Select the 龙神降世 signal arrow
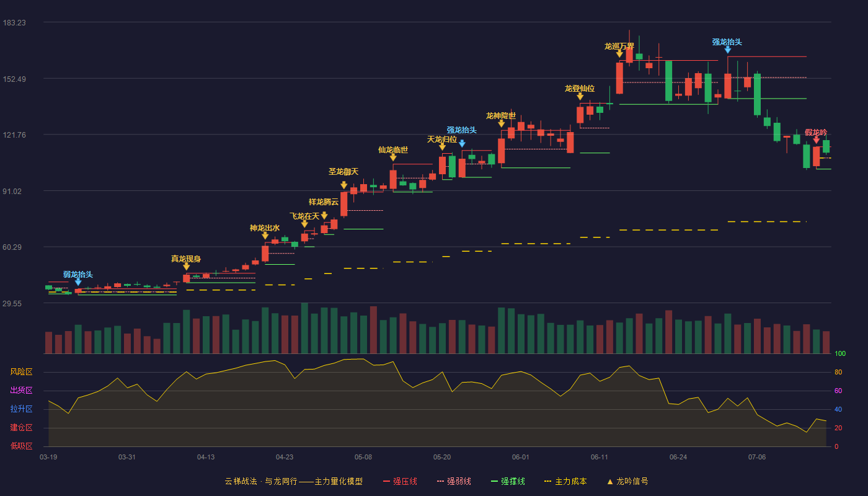The width and height of the screenshot is (868, 496). (501, 124)
